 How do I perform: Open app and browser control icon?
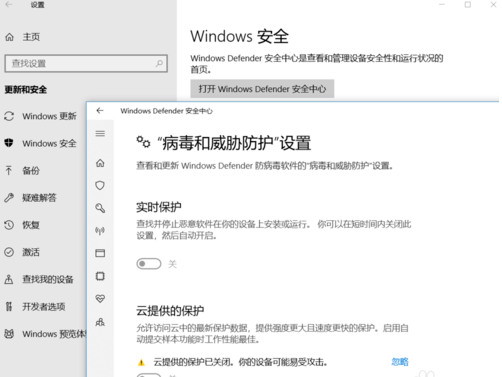100,253
